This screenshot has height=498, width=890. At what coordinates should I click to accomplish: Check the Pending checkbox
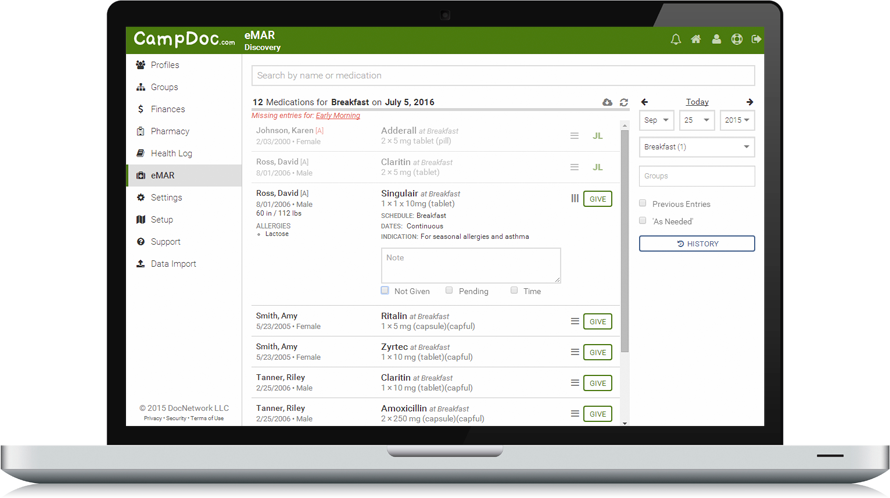coord(449,290)
